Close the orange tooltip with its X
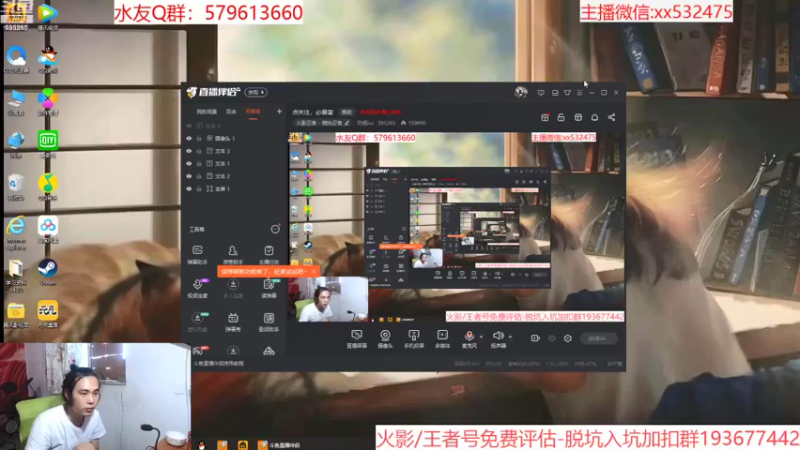Viewport: 800px width, 450px height. 314,272
